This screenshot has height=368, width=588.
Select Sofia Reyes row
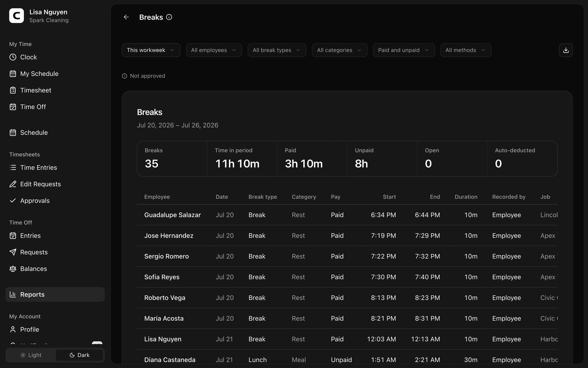(347, 277)
